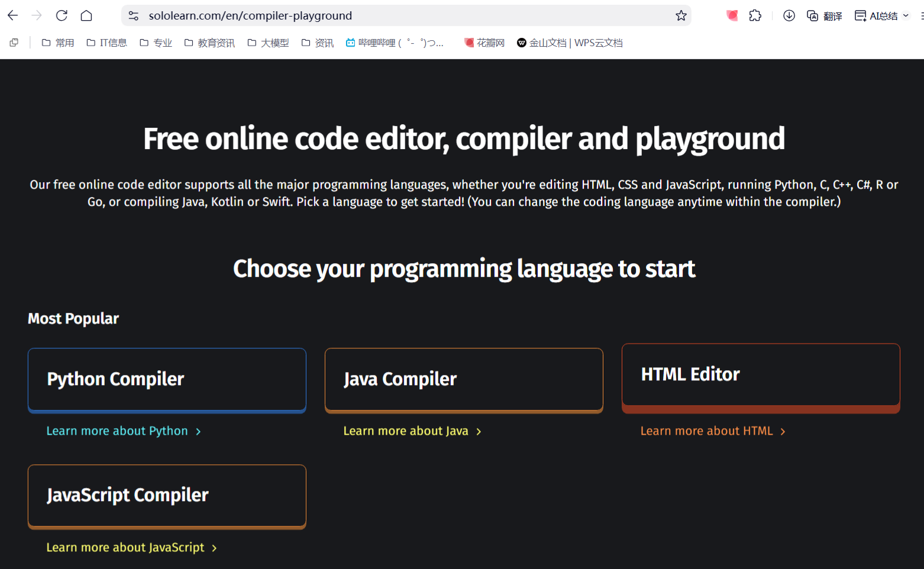Open the 哔哩哔哩 bookmark icon

coord(350,42)
